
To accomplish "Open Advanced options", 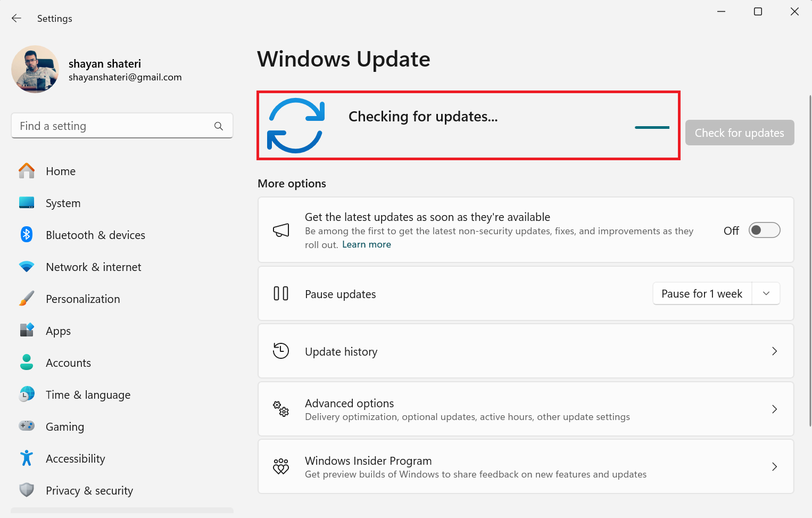I will (526, 409).
